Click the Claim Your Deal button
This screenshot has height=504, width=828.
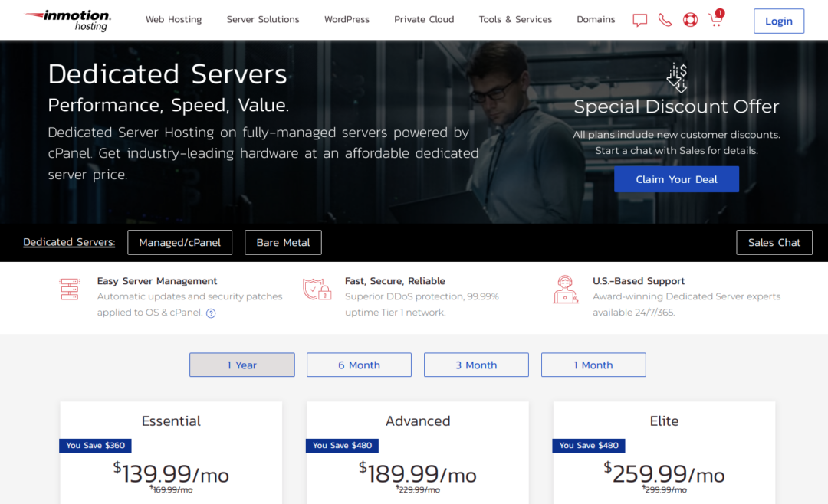click(676, 179)
